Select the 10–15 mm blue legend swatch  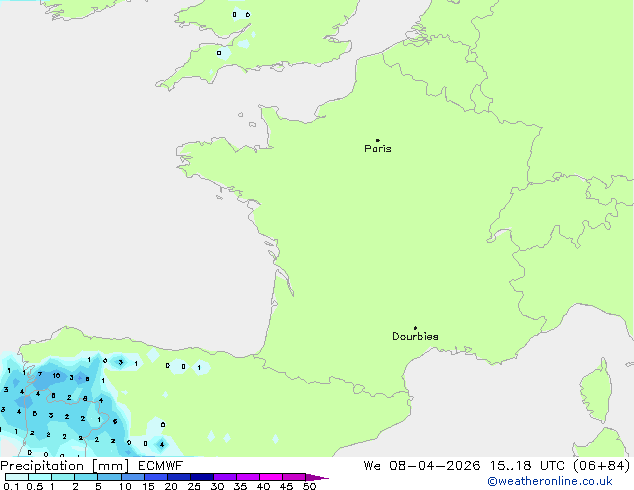(132, 477)
